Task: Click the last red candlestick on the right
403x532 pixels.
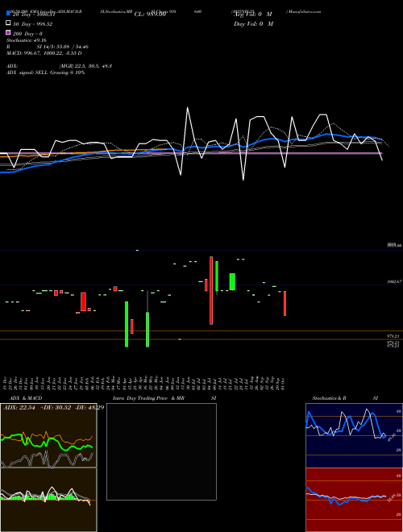Action: (x=285, y=303)
